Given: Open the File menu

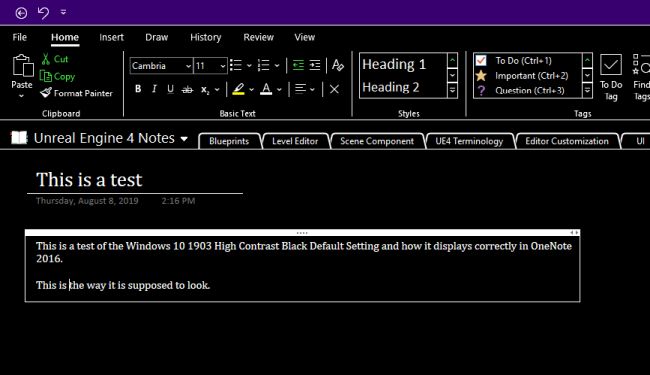Looking at the screenshot, I should tap(19, 37).
